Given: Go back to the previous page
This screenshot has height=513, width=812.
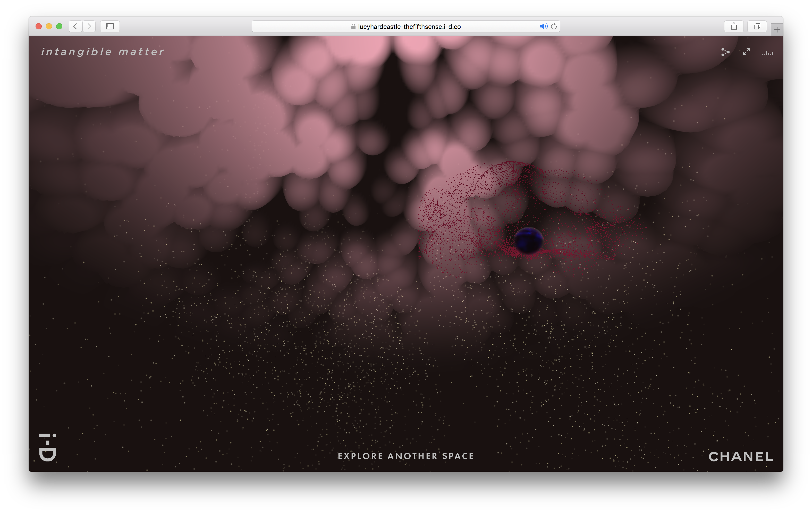Looking at the screenshot, I should 75,26.
